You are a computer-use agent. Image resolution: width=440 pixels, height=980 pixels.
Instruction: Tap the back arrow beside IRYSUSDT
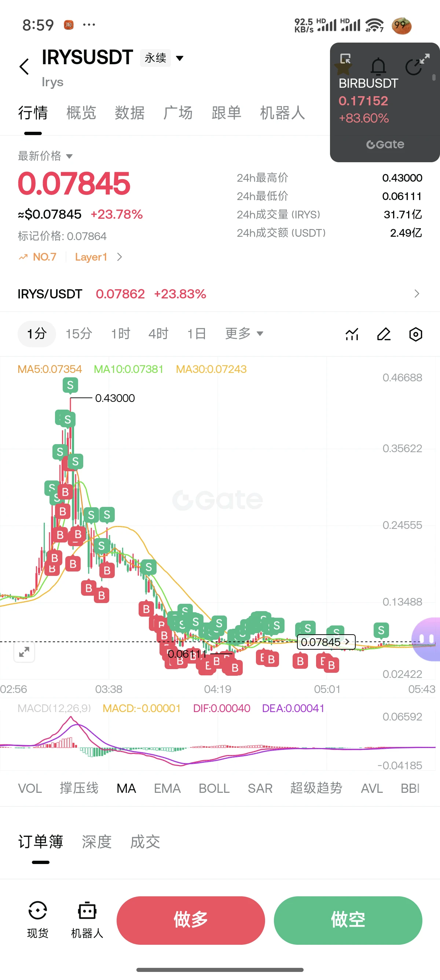pos(24,66)
